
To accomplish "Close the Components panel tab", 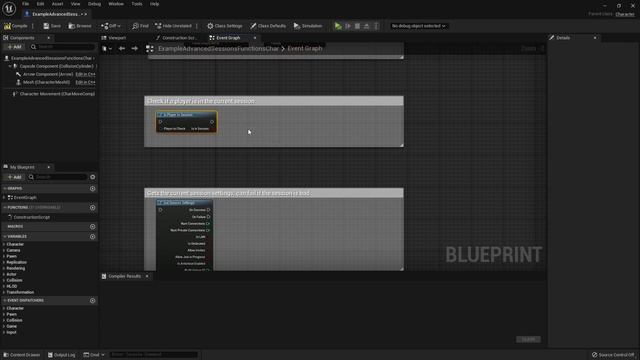I will click(x=49, y=38).
